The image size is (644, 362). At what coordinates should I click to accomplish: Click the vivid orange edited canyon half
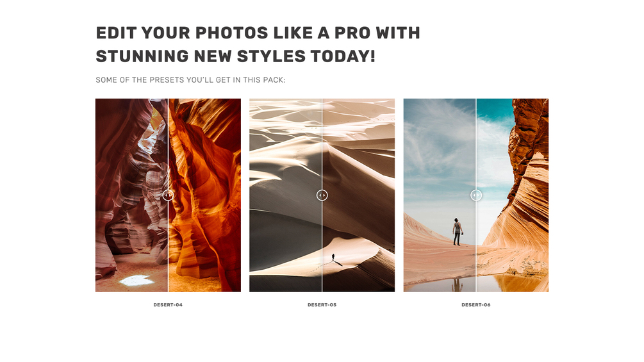coord(204,195)
